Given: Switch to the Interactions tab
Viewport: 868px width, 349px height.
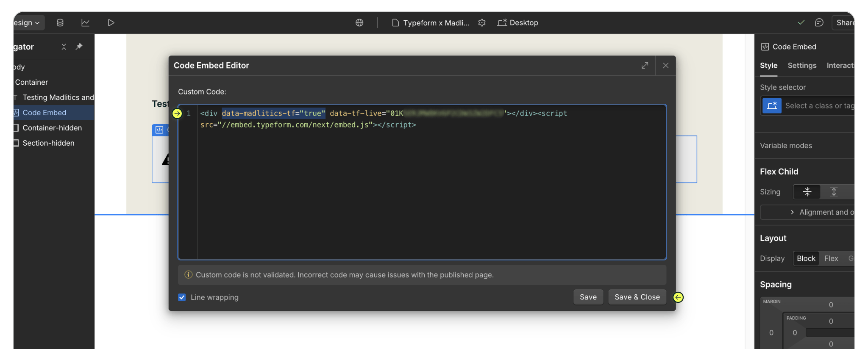Looking at the screenshot, I should point(840,66).
